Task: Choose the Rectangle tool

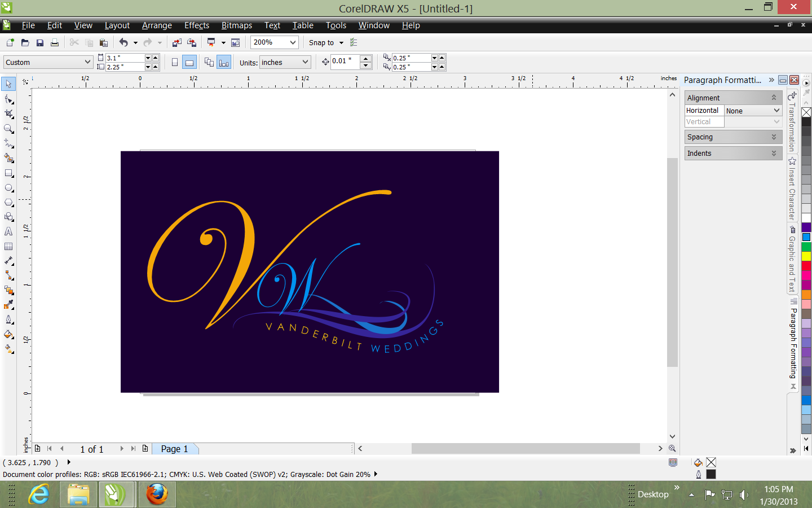Action: pos(8,173)
